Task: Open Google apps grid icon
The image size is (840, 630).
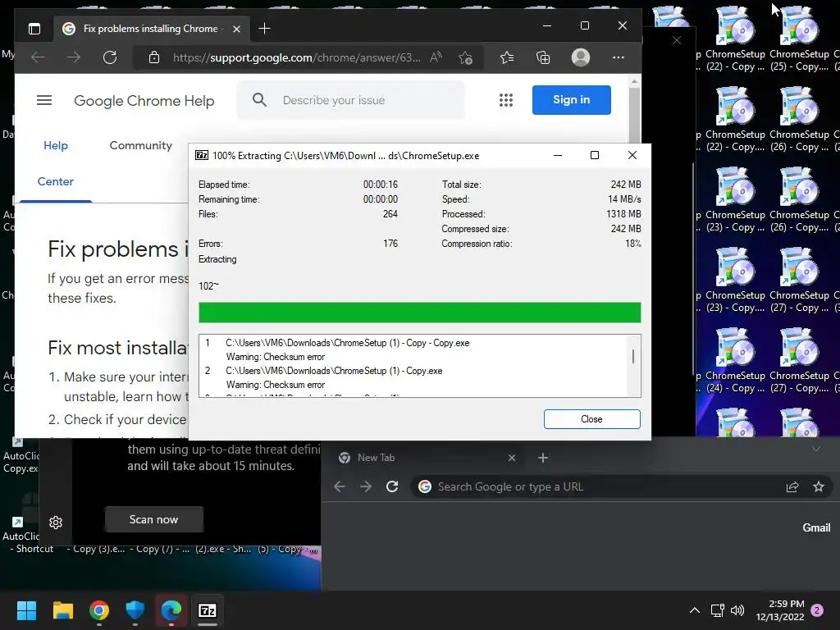Action: point(506,100)
